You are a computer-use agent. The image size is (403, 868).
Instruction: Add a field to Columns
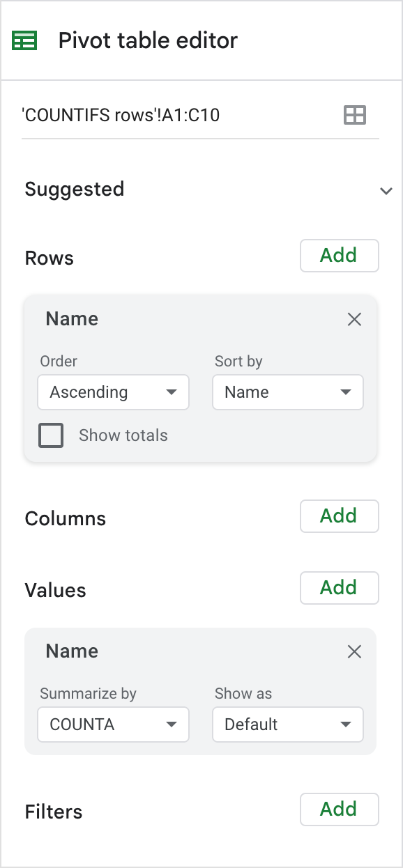[339, 516]
